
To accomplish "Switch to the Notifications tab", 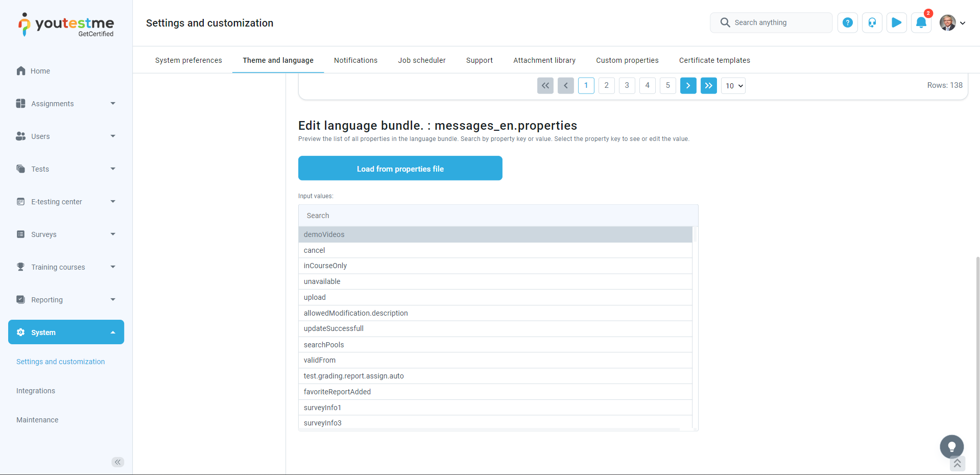I will (355, 60).
